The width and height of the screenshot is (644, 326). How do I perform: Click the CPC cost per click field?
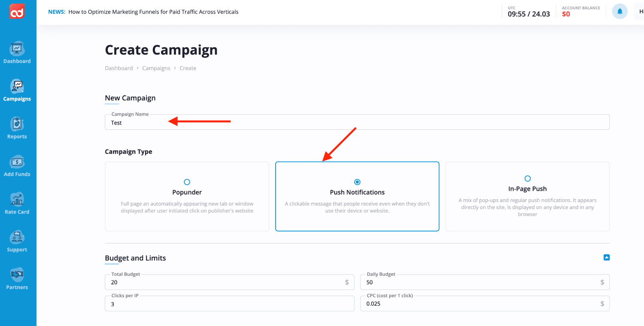coord(485,304)
